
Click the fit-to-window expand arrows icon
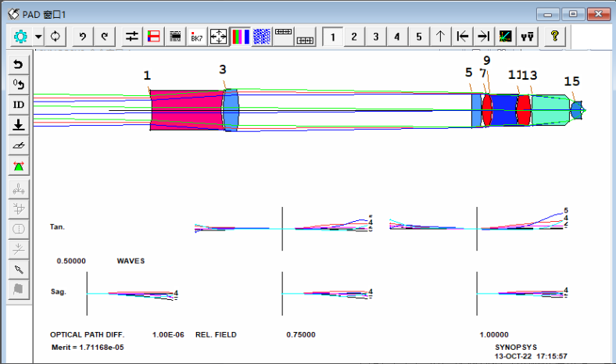(218, 37)
